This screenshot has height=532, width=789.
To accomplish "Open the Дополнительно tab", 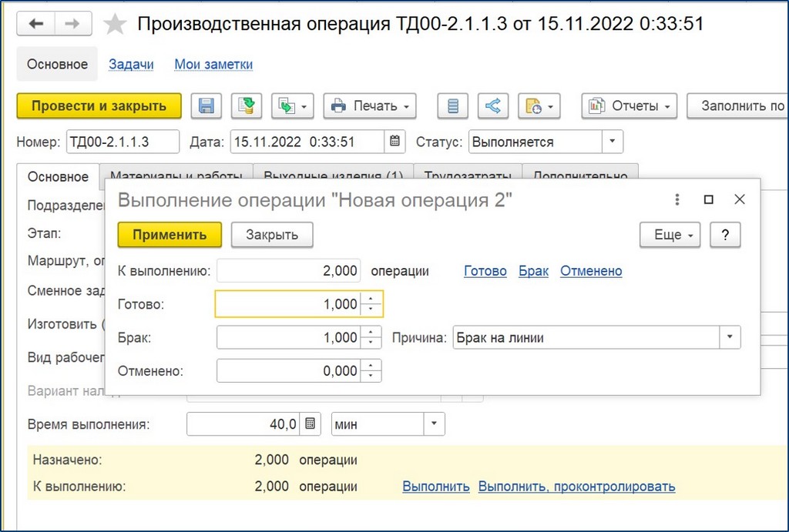I will [x=580, y=172].
